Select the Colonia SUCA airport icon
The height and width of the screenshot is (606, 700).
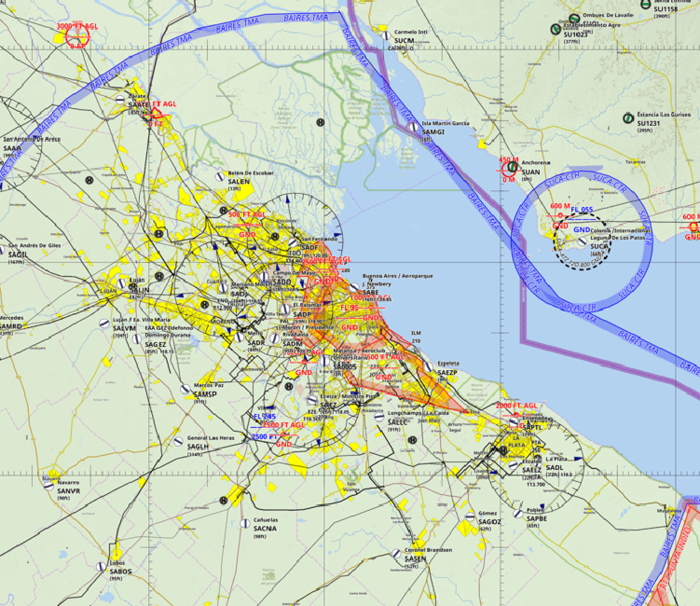583,241
